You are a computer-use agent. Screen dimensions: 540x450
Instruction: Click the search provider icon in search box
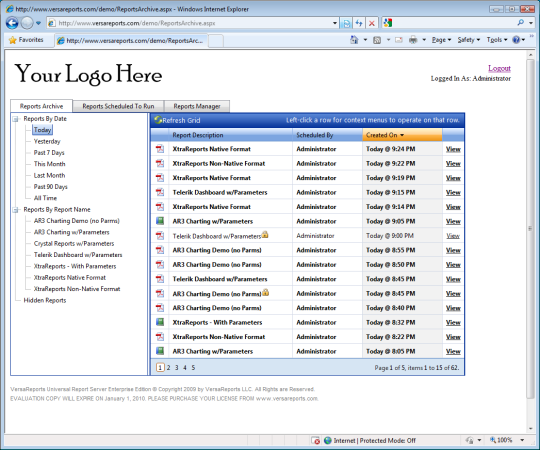(x=388, y=23)
